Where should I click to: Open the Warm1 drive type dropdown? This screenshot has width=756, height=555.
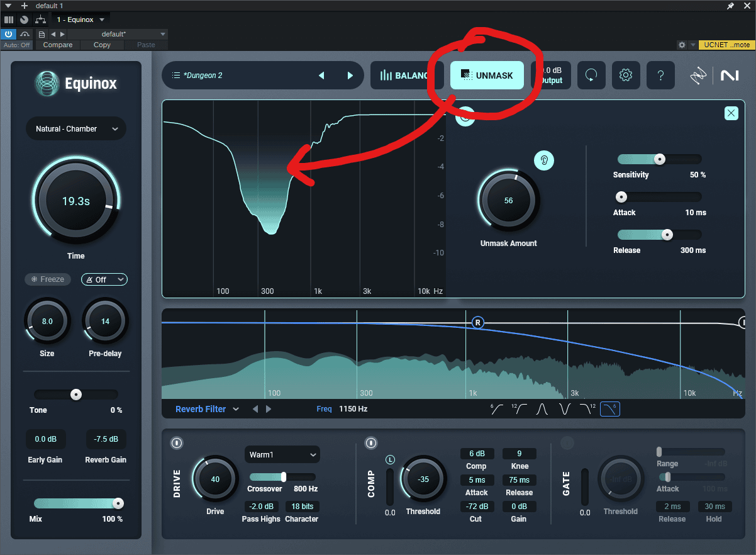pyautogui.click(x=282, y=454)
